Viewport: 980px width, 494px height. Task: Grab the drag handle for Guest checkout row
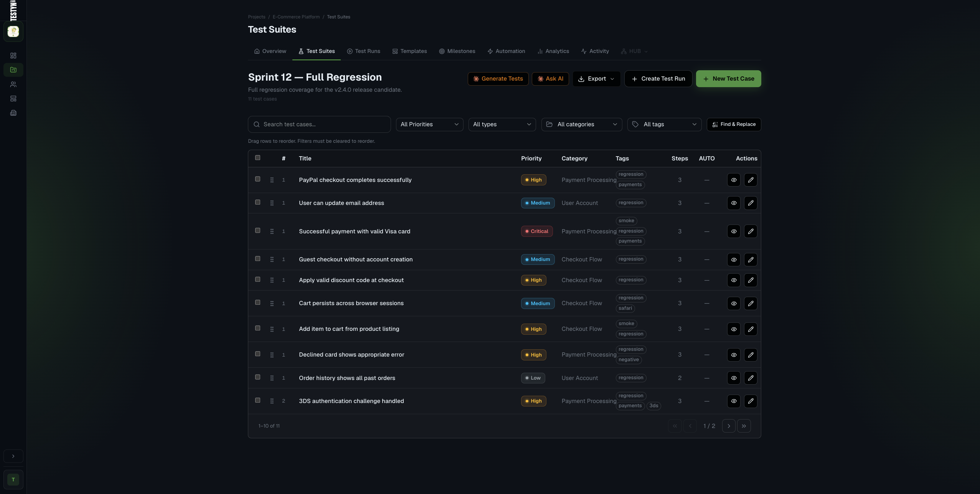(272, 259)
